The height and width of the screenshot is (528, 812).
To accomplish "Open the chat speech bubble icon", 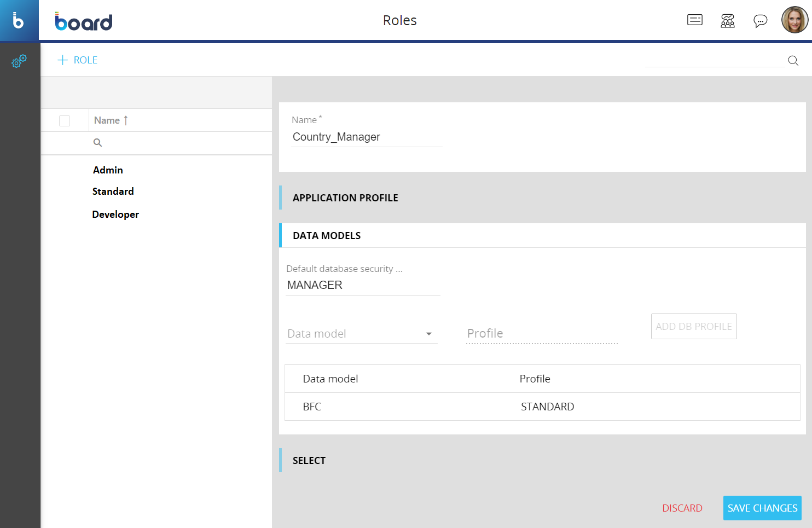I will 760,21.
